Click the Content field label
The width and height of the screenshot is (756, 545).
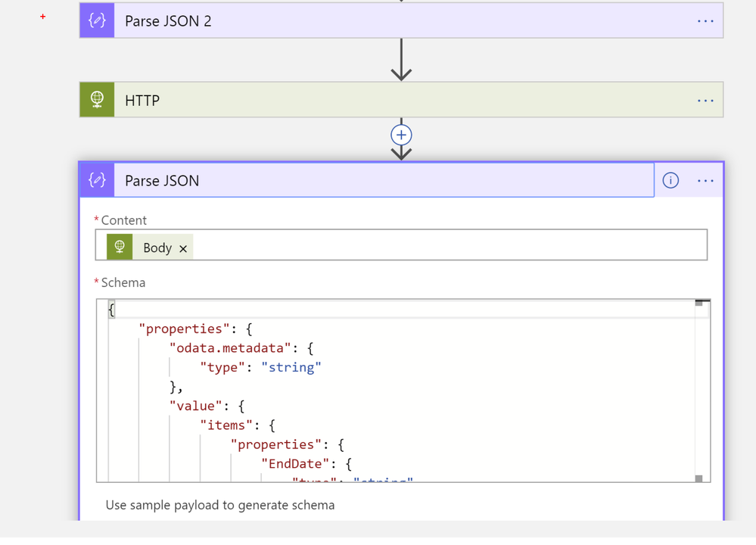point(123,220)
